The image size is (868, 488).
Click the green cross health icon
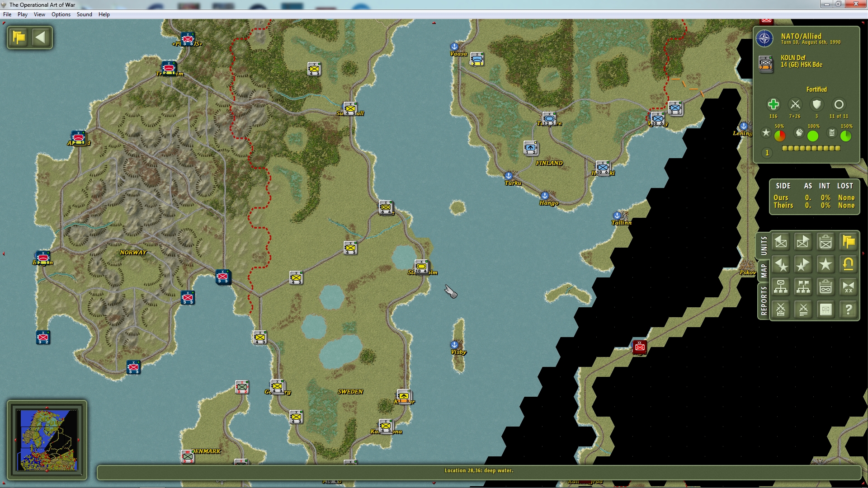(x=774, y=104)
